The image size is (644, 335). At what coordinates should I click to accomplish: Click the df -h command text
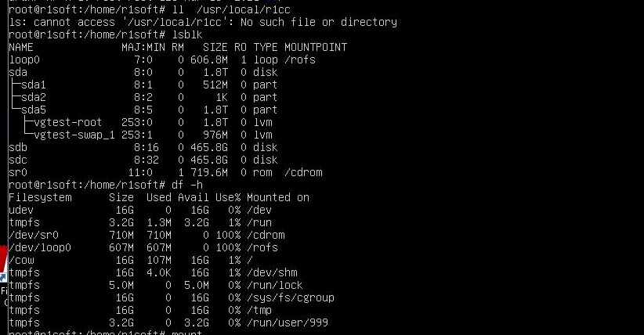click(187, 185)
